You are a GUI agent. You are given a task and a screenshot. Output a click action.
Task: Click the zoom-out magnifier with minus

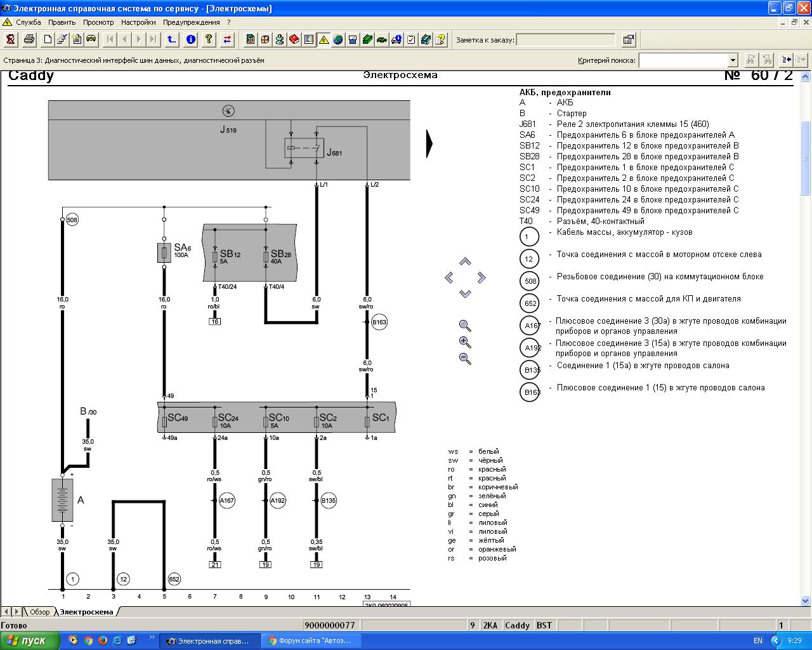(x=465, y=359)
